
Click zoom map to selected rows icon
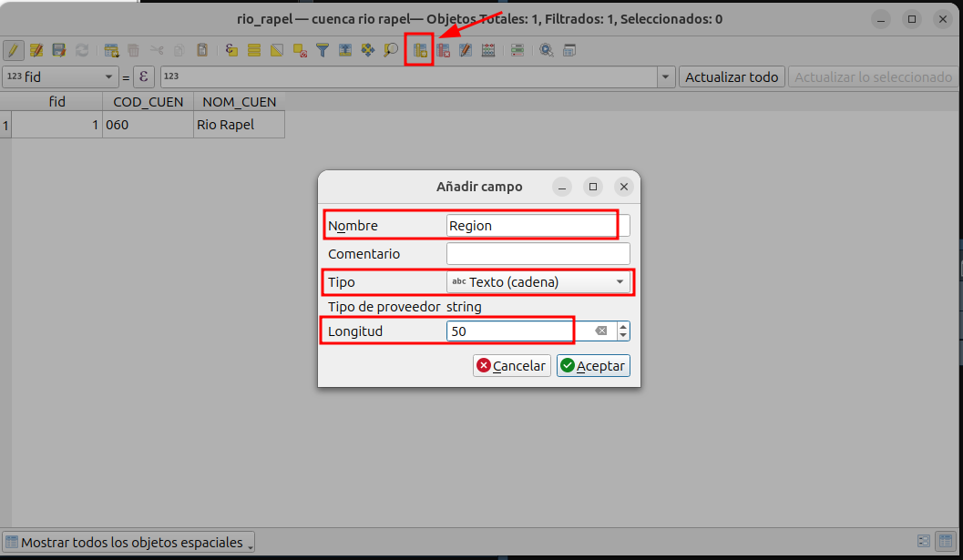click(x=391, y=51)
